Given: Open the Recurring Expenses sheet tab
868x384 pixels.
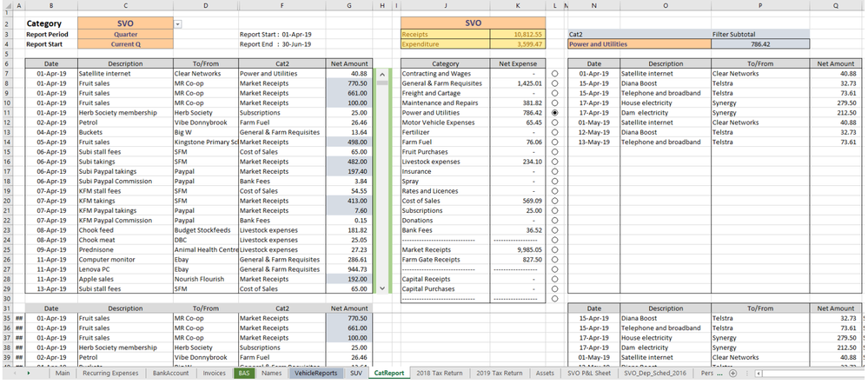Looking at the screenshot, I should coord(110,374).
